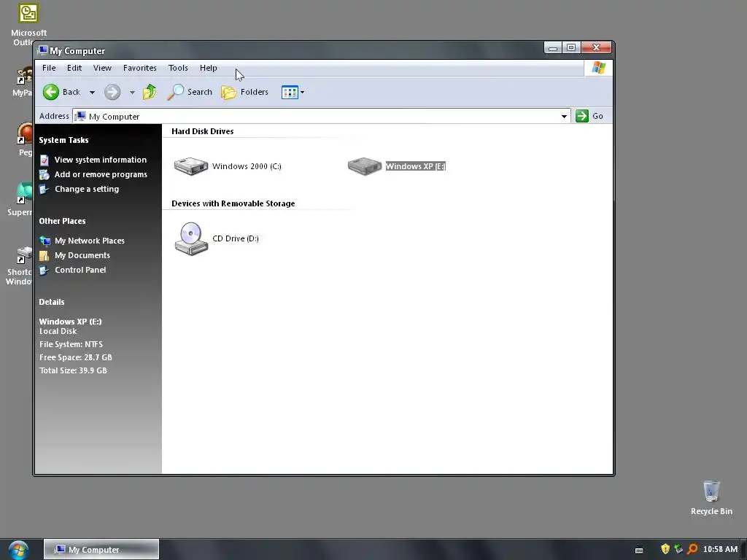
Task: Select the Microsoft Outlook desktop icon
Action: (28, 13)
